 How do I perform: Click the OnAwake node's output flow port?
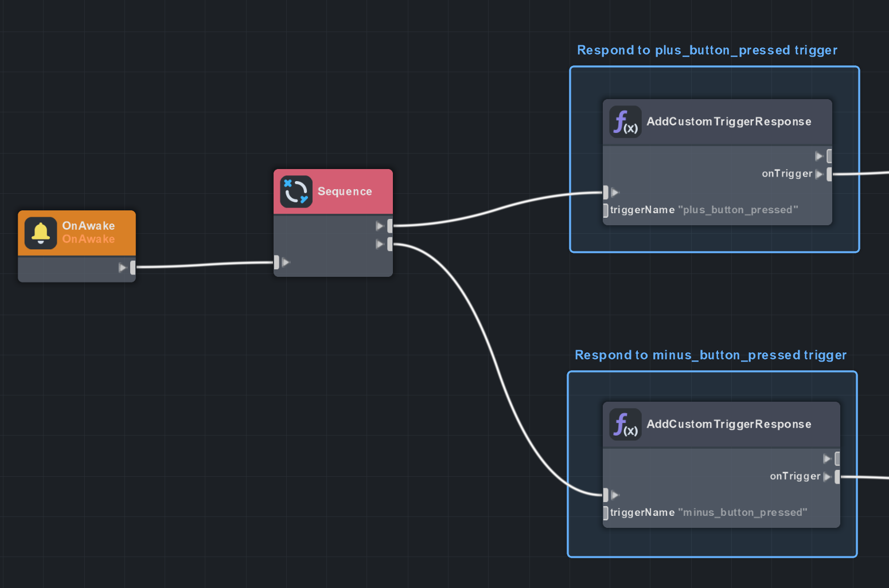click(132, 268)
